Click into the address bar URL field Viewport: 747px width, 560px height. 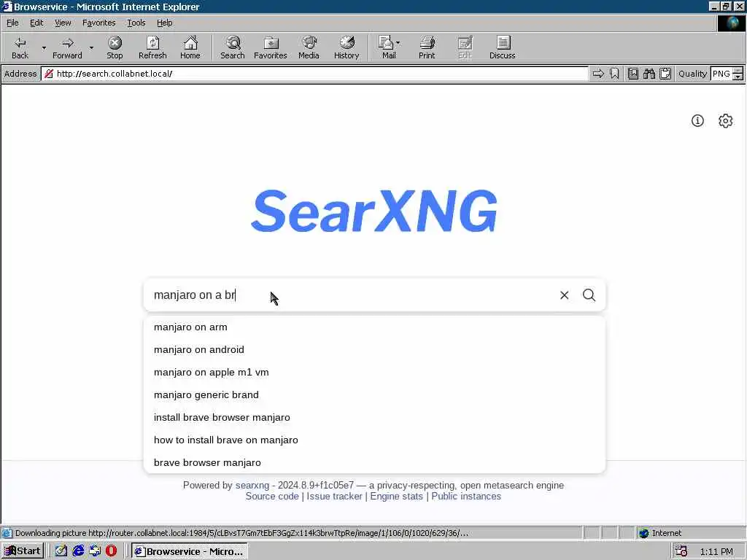point(314,74)
